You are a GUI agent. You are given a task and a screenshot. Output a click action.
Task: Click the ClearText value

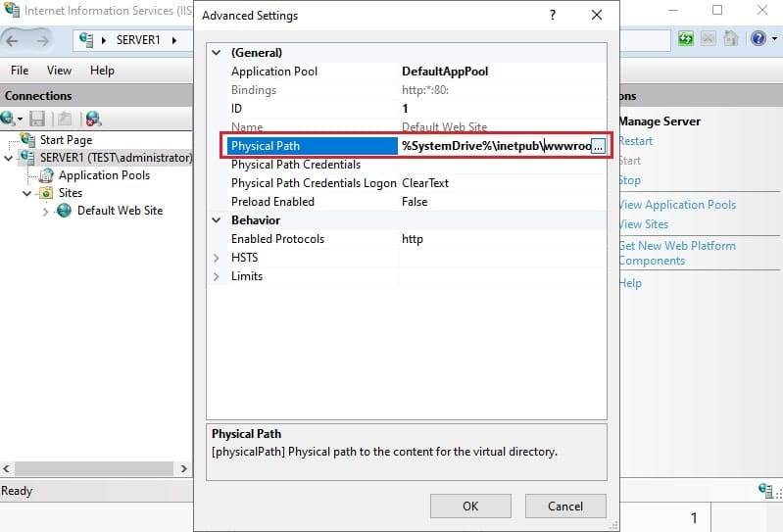425,183
